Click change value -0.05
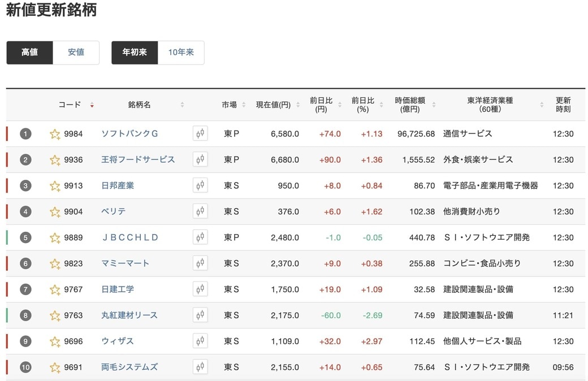The height and width of the screenshot is (381, 588). pos(373,237)
